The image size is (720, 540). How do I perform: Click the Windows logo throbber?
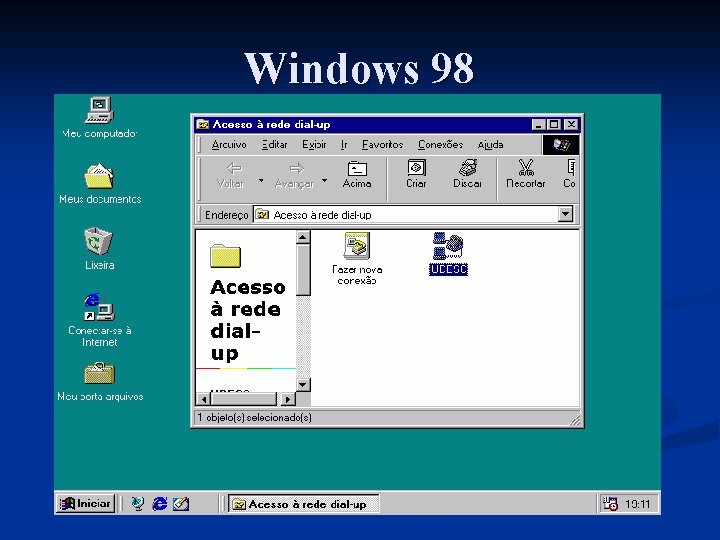pos(561,145)
